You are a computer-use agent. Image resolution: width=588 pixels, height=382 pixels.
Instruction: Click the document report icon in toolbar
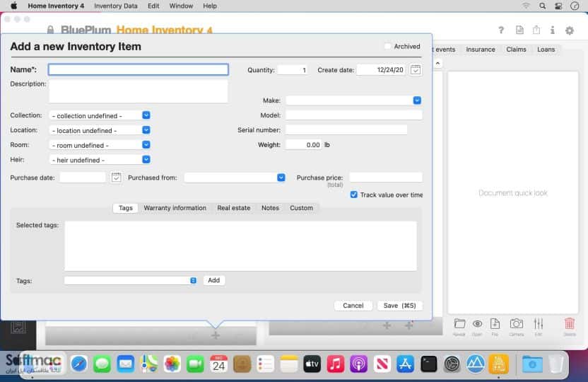coord(519,30)
